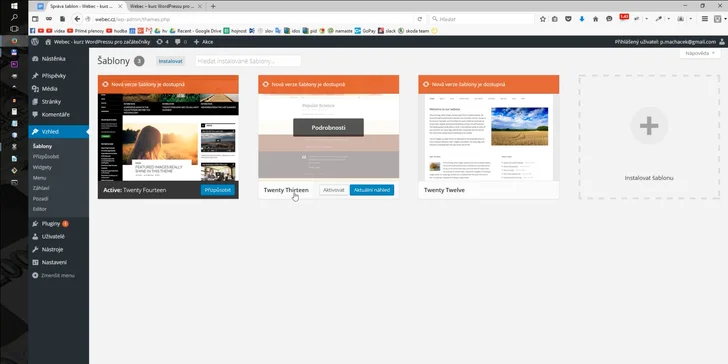
Task: Open the Widgety submenu item
Action: click(x=42, y=167)
